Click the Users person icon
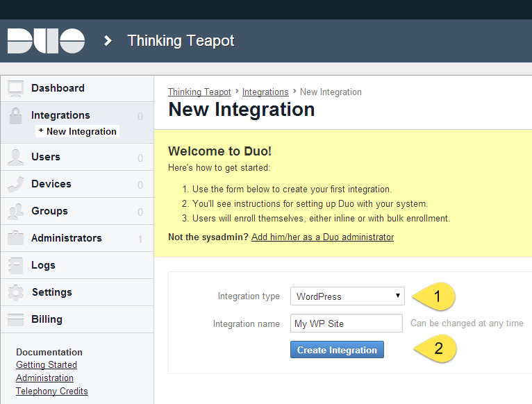 point(15,157)
